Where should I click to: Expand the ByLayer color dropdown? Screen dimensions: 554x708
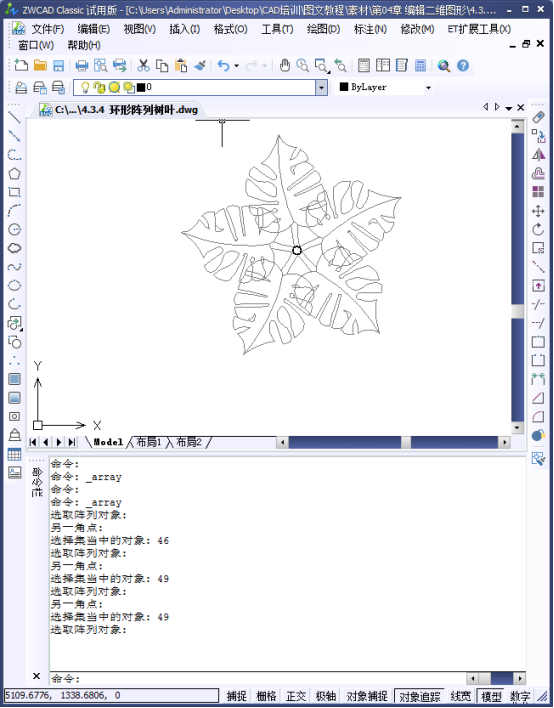pyautogui.click(x=428, y=87)
